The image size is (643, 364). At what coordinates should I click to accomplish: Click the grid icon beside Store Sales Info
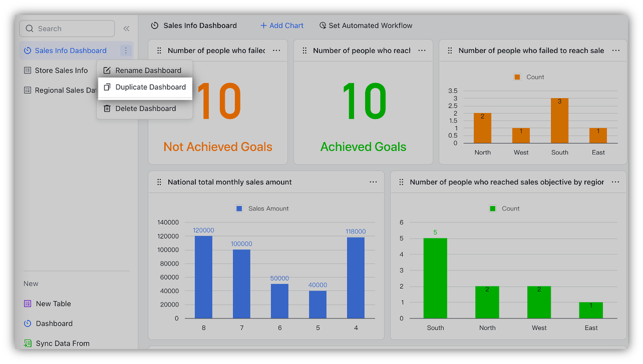point(28,70)
